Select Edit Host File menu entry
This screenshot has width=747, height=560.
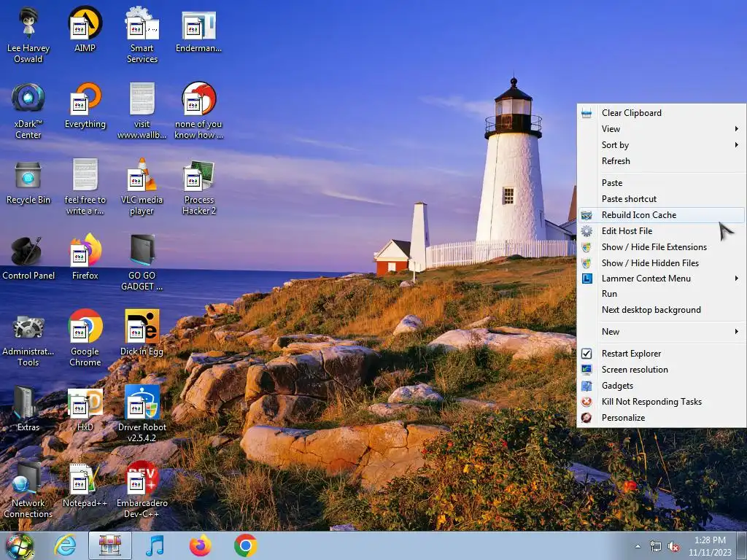coord(662,231)
